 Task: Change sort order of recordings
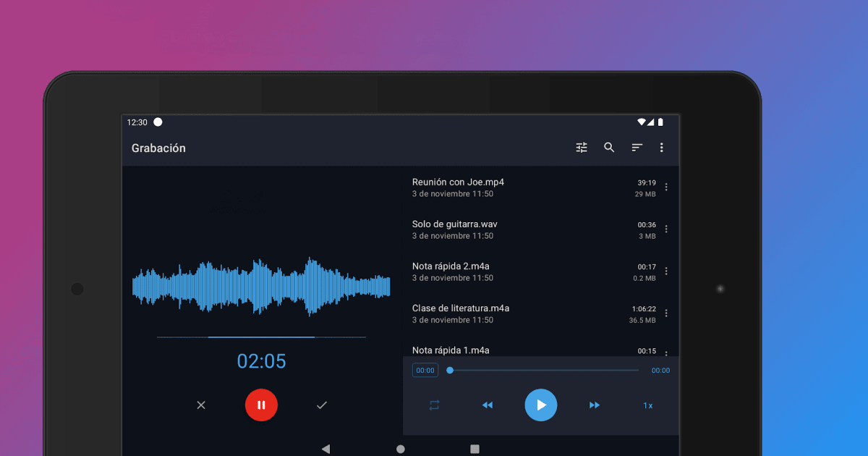(x=637, y=147)
